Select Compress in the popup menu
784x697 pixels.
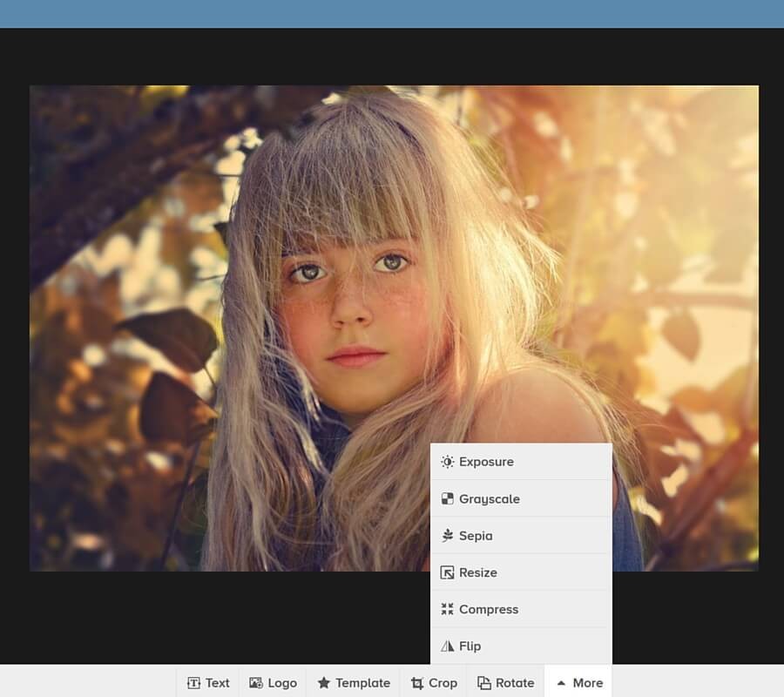tap(521, 609)
